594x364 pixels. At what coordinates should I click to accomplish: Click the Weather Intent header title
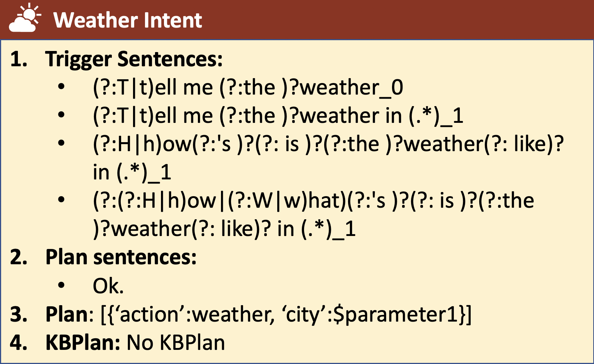(x=127, y=20)
